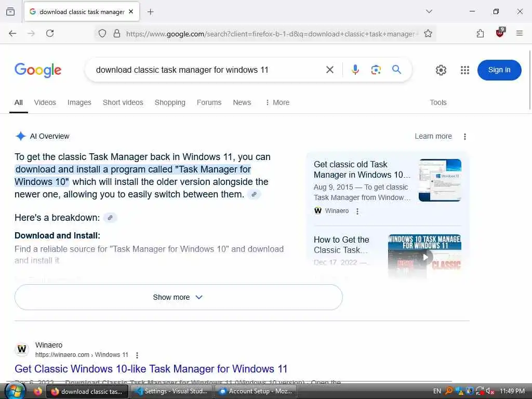View site security padlock info
This screenshot has width=532, height=399.
117,33
